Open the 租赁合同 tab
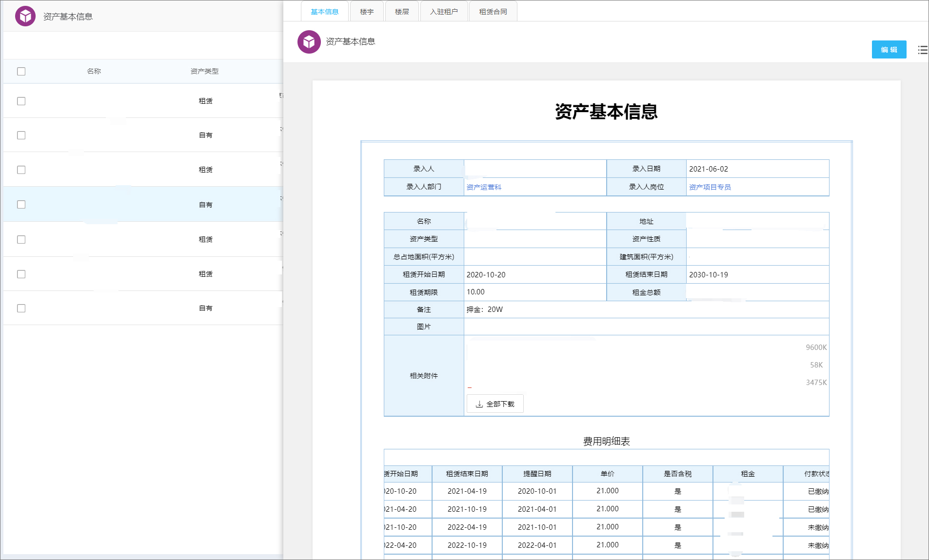This screenshot has width=929, height=560. pos(493,12)
